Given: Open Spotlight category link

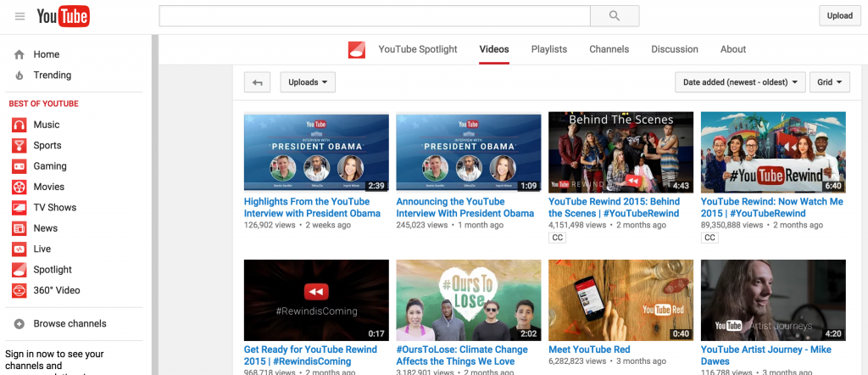Looking at the screenshot, I should [x=53, y=270].
